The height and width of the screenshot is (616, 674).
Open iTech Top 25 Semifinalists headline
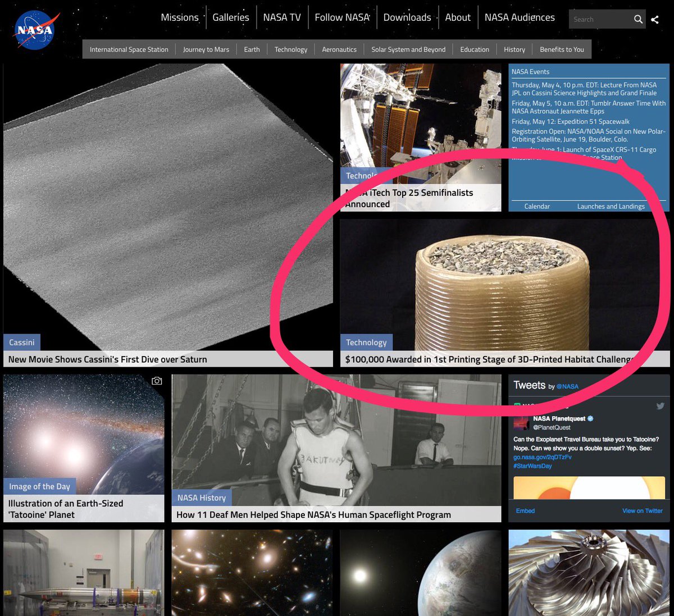coord(409,198)
